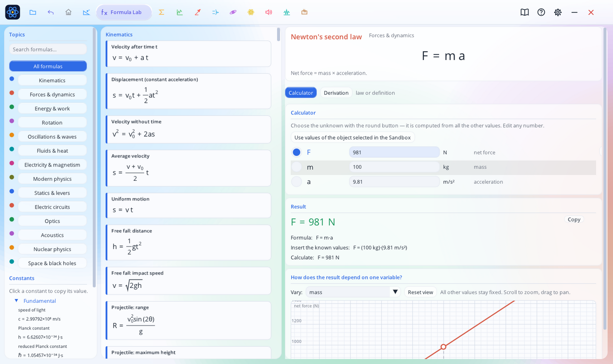Collapse the Fundamental constants group
This screenshot has height=364, width=613.
[16, 300]
